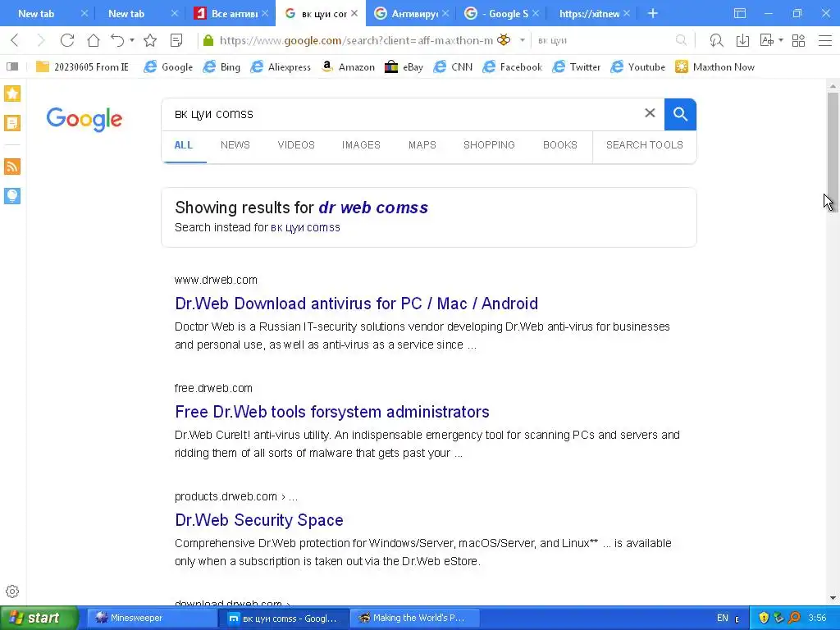Open 'Free Dr.Web tools forsystem administrators' result
The height and width of the screenshot is (630, 840).
332,412
